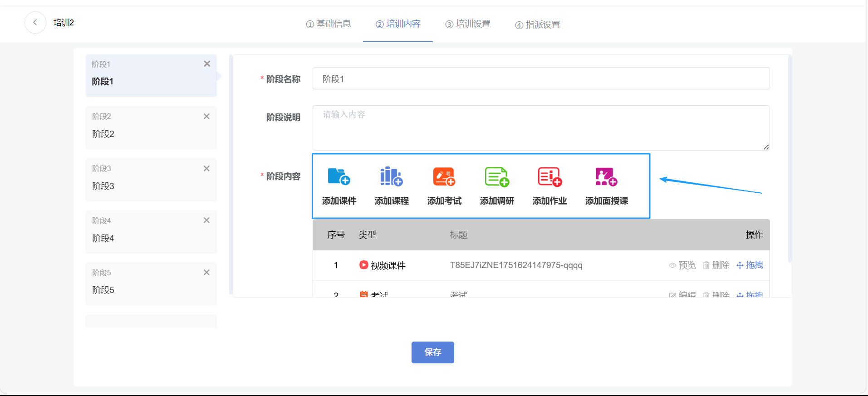Click the textarea resize grip in 阶段说明
The image size is (868, 396).
pyautogui.click(x=766, y=147)
